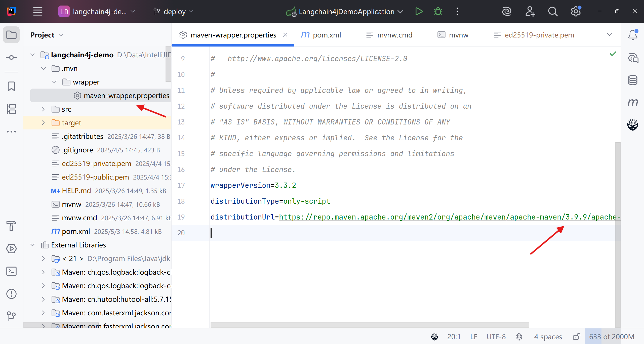The image size is (644, 344).
Task: Open the Notifications bell panel
Action: (x=633, y=35)
